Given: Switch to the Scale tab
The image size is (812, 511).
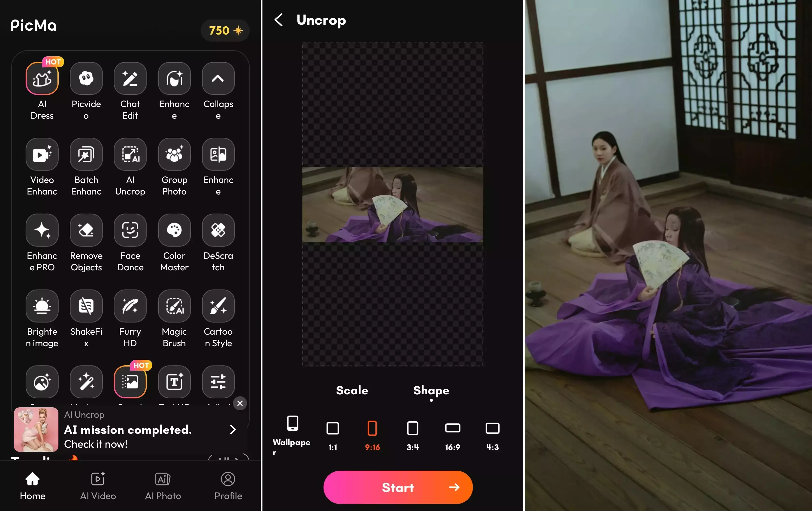Looking at the screenshot, I should pyautogui.click(x=352, y=390).
